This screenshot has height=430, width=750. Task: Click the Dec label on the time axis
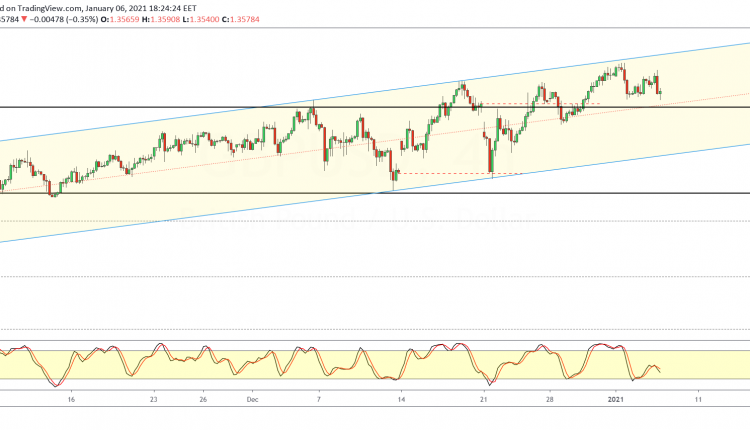click(x=253, y=399)
